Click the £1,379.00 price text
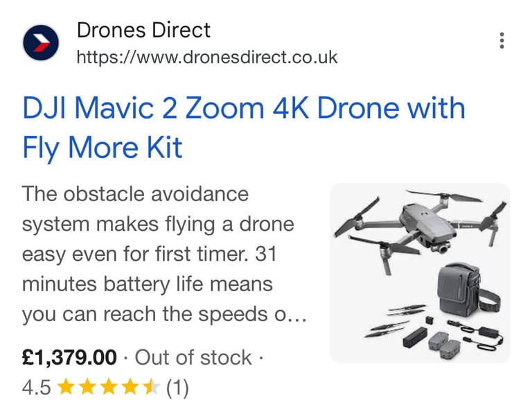 pos(69,357)
